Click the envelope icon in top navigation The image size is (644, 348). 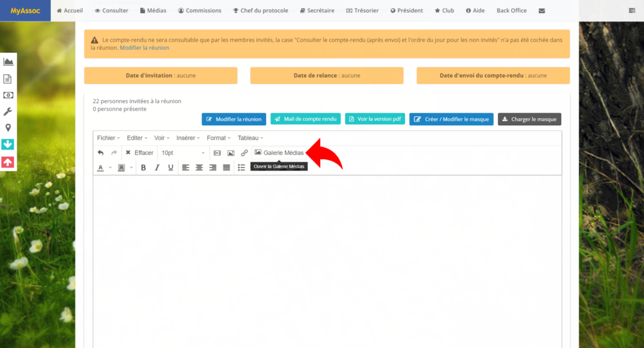coord(542,11)
